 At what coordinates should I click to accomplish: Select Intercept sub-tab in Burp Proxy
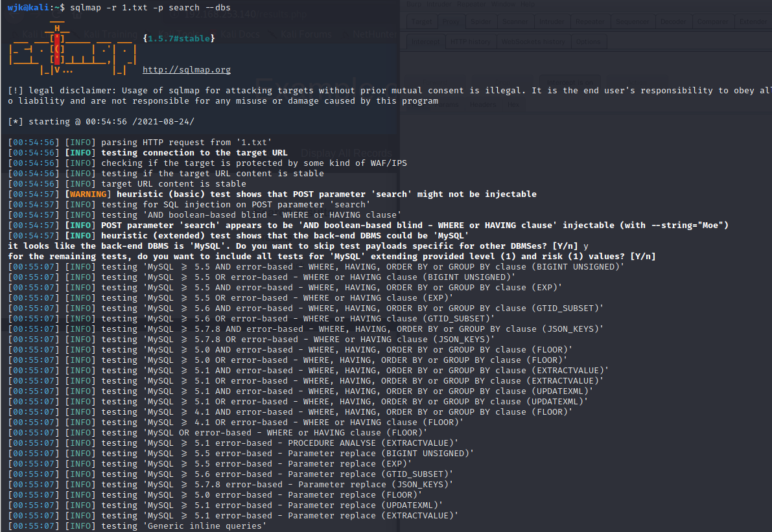426,42
